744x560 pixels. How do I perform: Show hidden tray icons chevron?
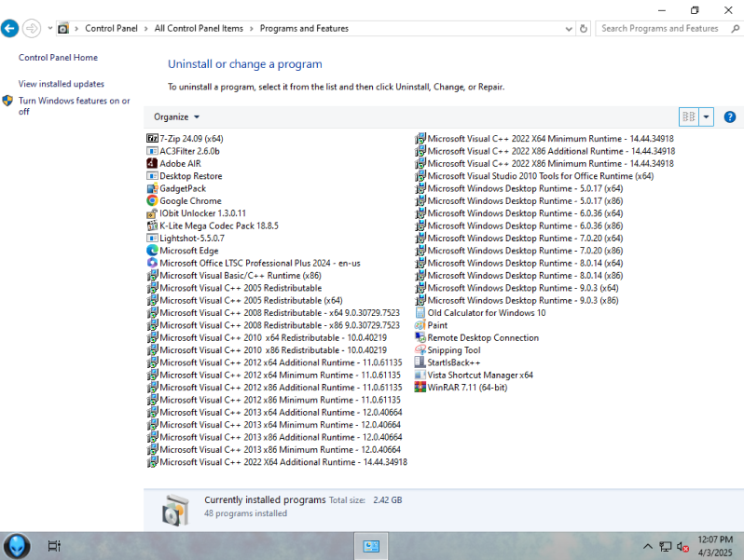click(x=648, y=546)
